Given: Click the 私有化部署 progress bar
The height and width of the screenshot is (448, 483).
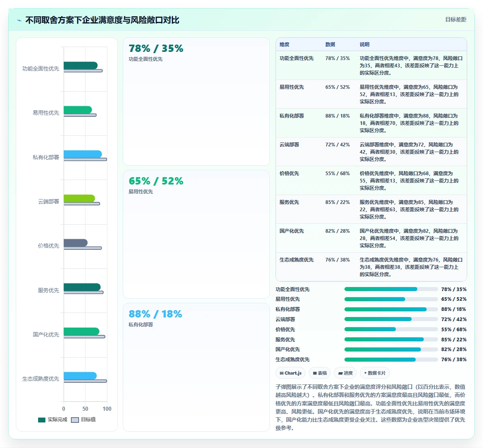Looking at the screenshot, I should pyautogui.click(x=391, y=309).
